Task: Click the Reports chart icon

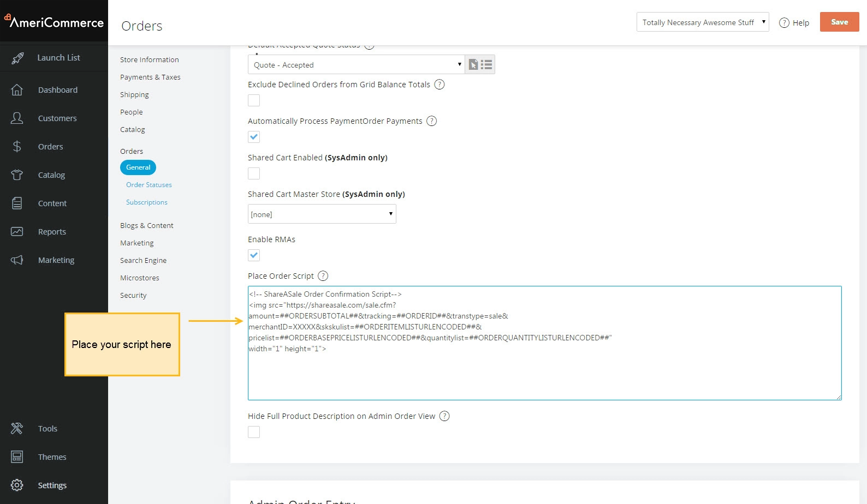Action: 17,232
